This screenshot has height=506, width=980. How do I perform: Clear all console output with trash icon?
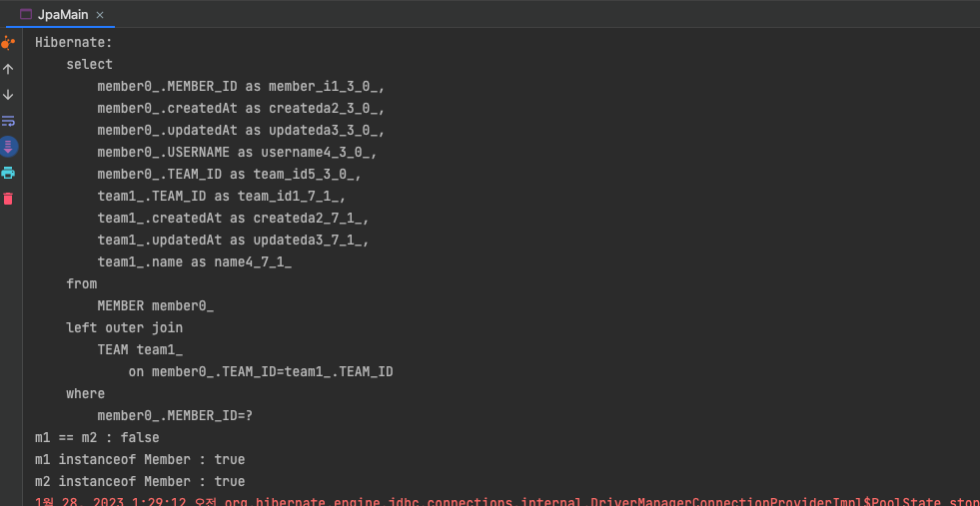pyautogui.click(x=8, y=199)
